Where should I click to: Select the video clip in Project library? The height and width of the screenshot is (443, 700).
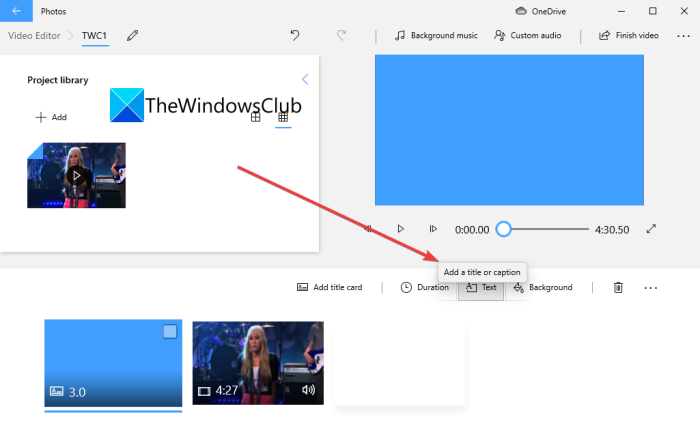coord(76,176)
